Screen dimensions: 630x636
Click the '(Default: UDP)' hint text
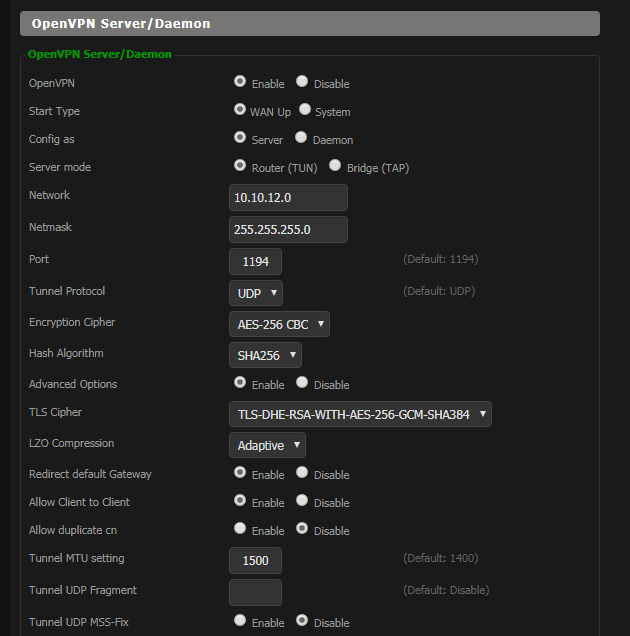[439, 291]
